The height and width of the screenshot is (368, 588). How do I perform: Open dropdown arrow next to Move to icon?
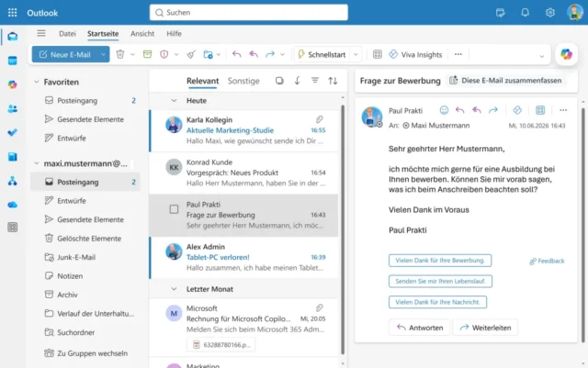(x=219, y=55)
